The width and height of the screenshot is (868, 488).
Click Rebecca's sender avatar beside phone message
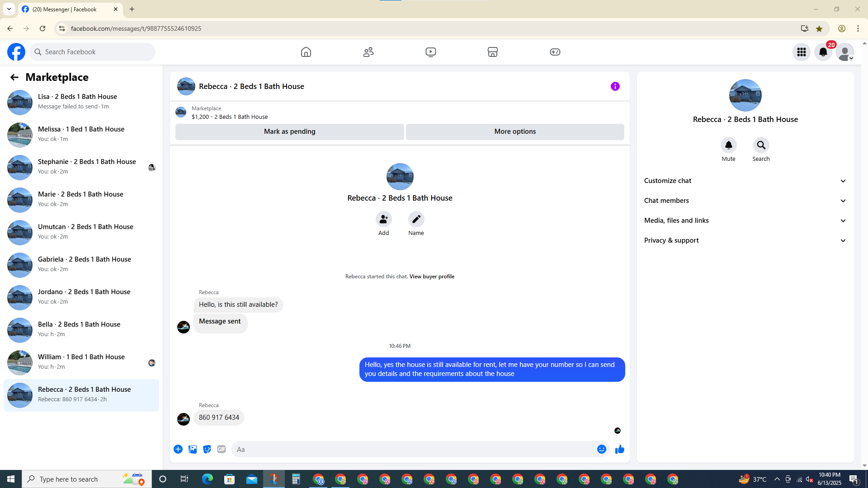184,419
